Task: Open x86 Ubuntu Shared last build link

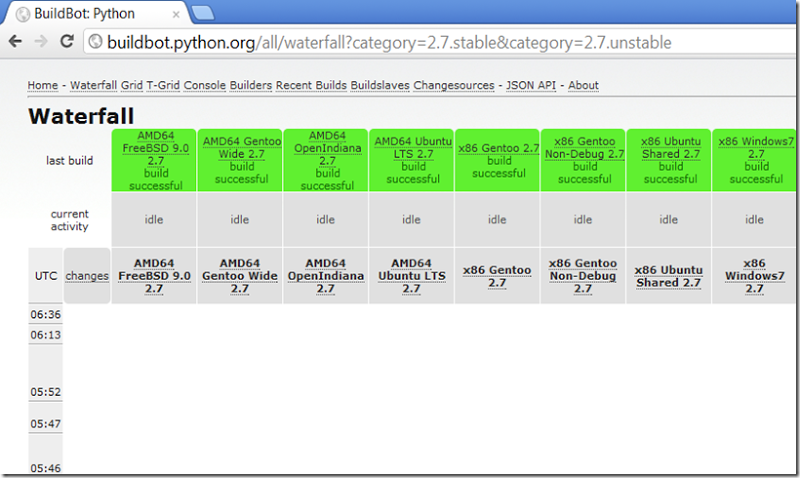Action: coord(671,147)
